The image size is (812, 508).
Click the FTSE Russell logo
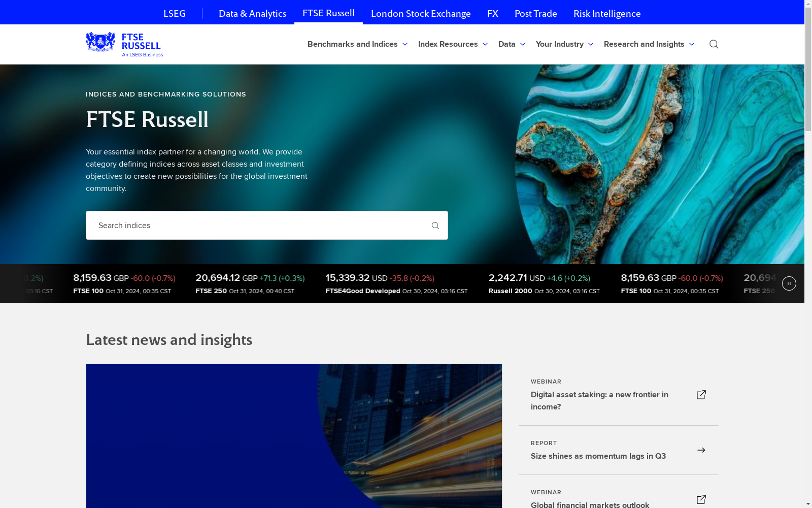point(124,44)
